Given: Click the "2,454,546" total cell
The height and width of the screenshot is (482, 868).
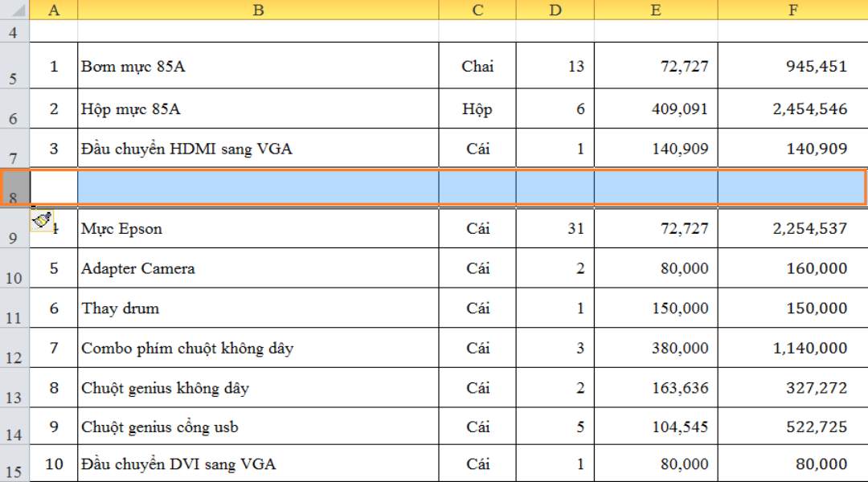Looking at the screenshot, I should click(792, 108).
